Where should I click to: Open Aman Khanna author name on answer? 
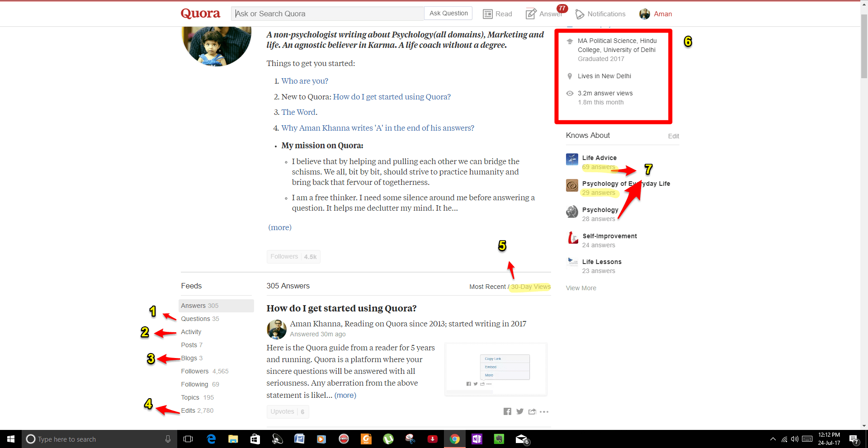click(315, 324)
